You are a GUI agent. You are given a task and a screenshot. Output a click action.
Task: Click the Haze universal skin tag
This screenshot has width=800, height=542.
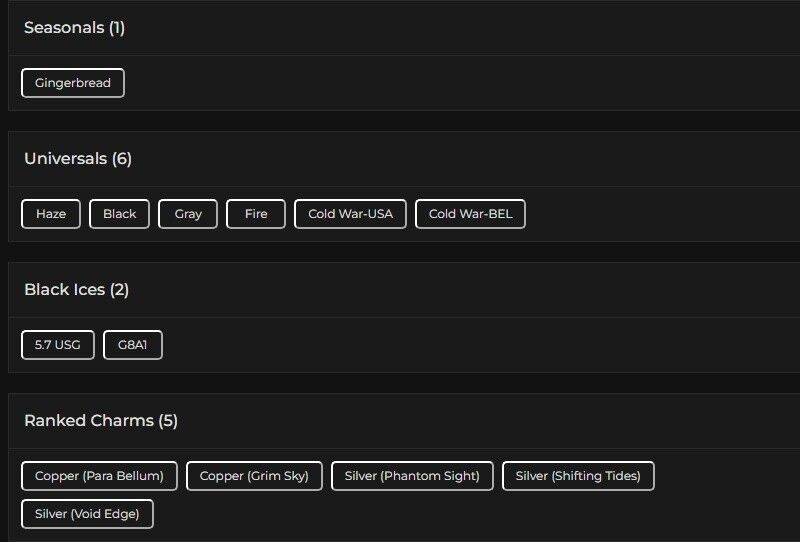pos(51,214)
